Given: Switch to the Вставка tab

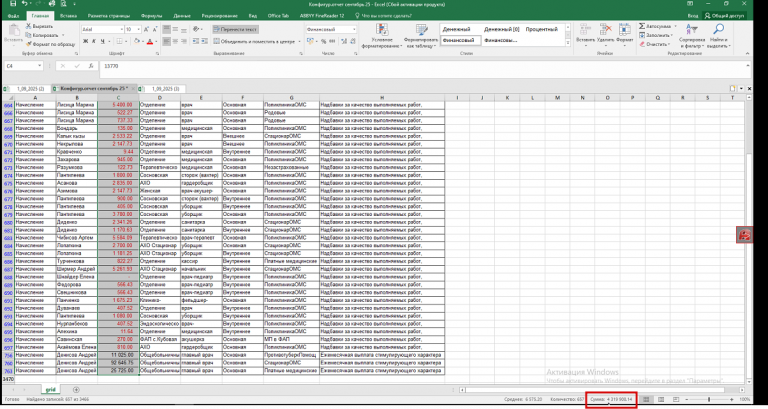Looking at the screenshot, I should click(68, 16).
